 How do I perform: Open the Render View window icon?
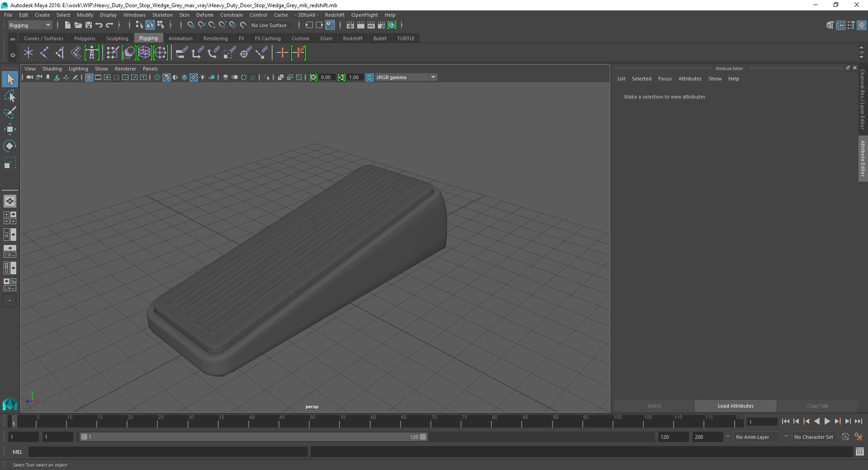(x=350, y=25)
